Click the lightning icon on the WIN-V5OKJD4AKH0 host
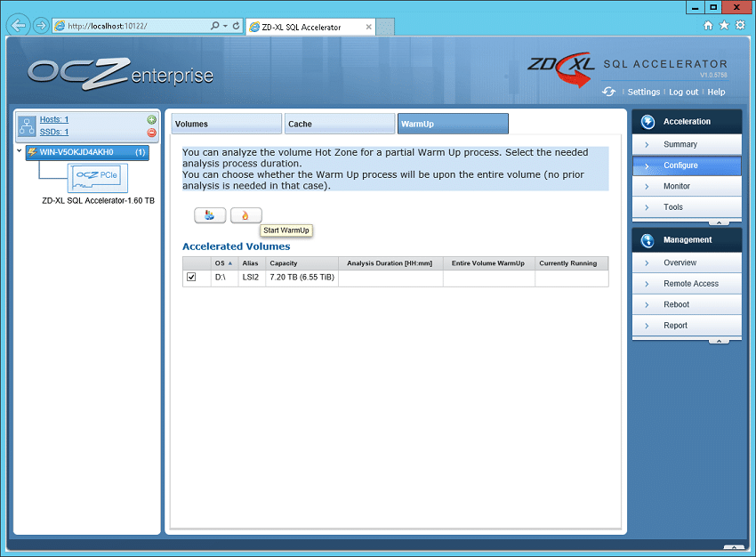Viewport: 756px width, 557px height. tap(32, 152)
